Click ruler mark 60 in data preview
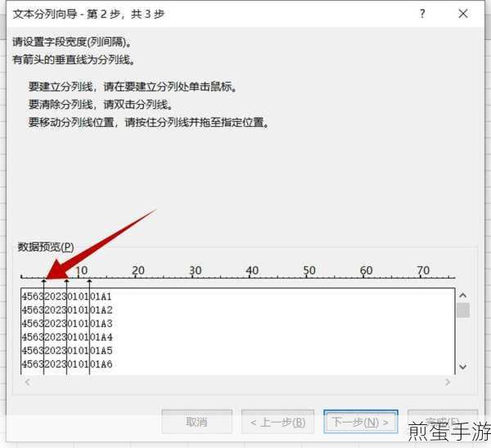This screenshot has height=448, width=491. click(366, 271)
